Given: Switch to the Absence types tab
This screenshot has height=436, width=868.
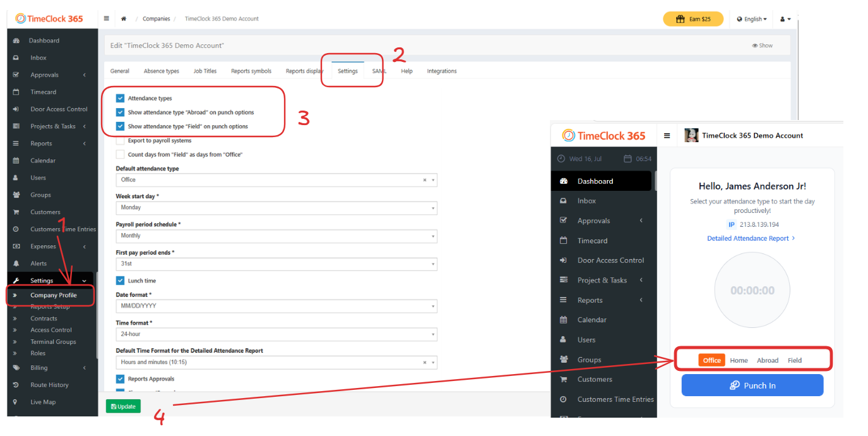Looking at the screenshot, I should coord(161,71).
